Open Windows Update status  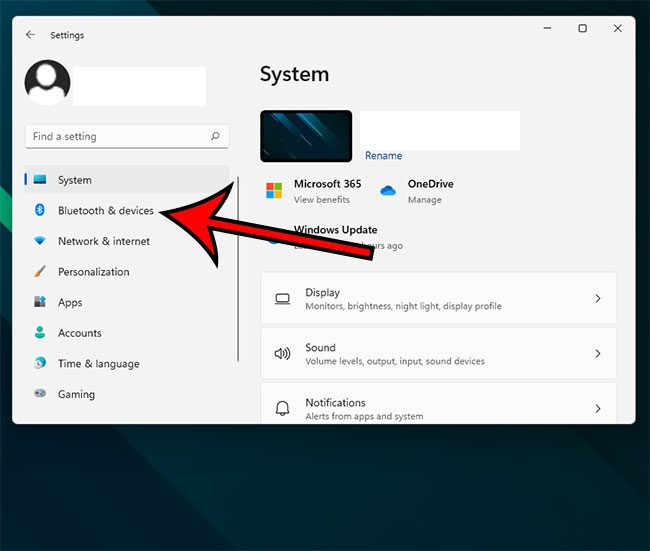(x=335, y=231)
